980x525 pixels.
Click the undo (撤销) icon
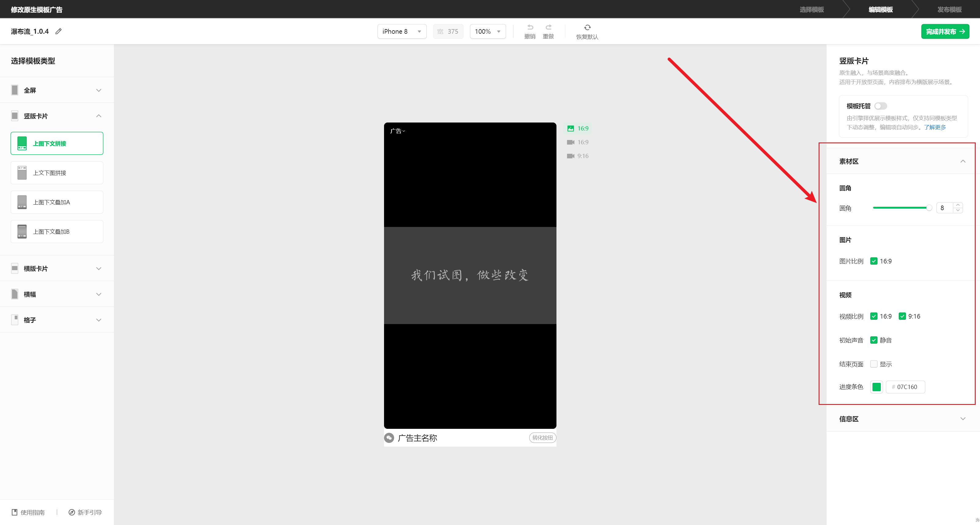point(530,27)
